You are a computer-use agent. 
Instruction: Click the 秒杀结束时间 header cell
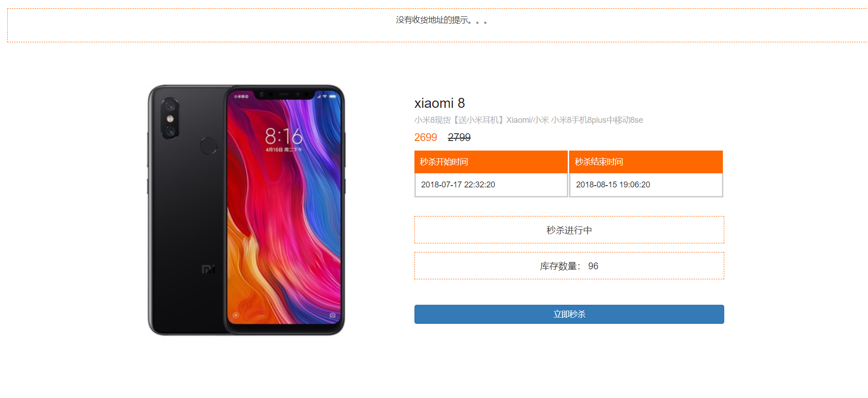point(646,162)
